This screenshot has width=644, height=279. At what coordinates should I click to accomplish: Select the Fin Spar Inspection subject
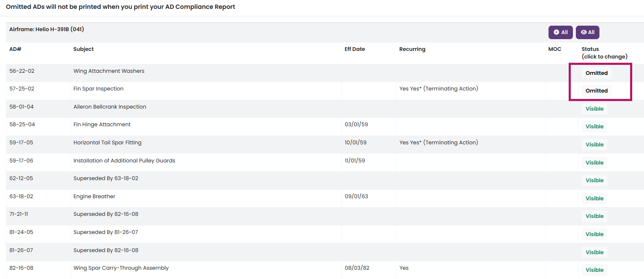[x=98, y=89]
